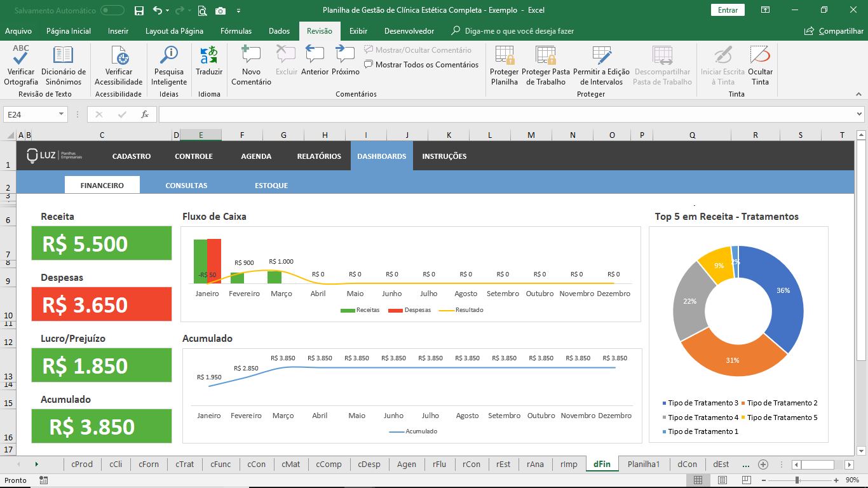Click the zoom slider handle

[x=797, y=480]
